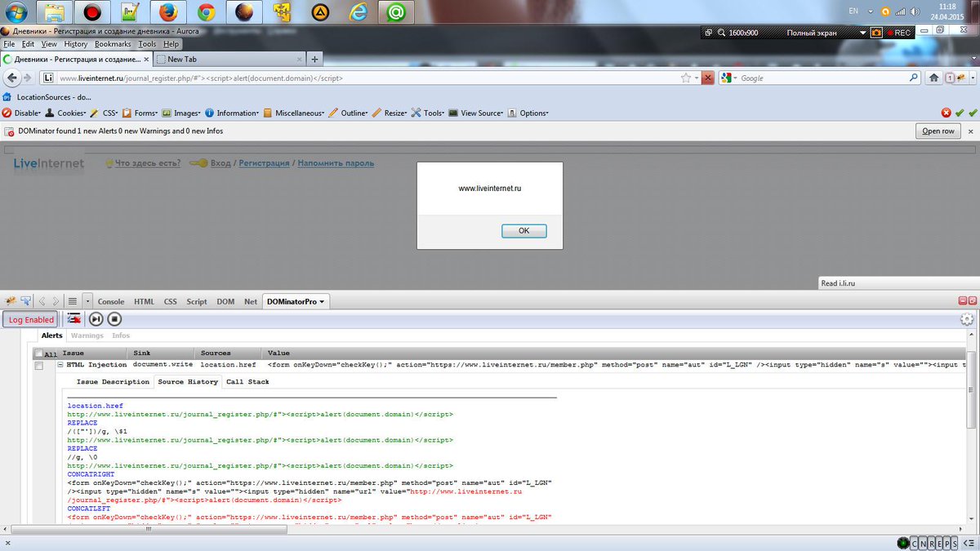Viewport: 980px width, 551px height.
Task: Click the last green checkmark icon
Action: tap(972, 113)
